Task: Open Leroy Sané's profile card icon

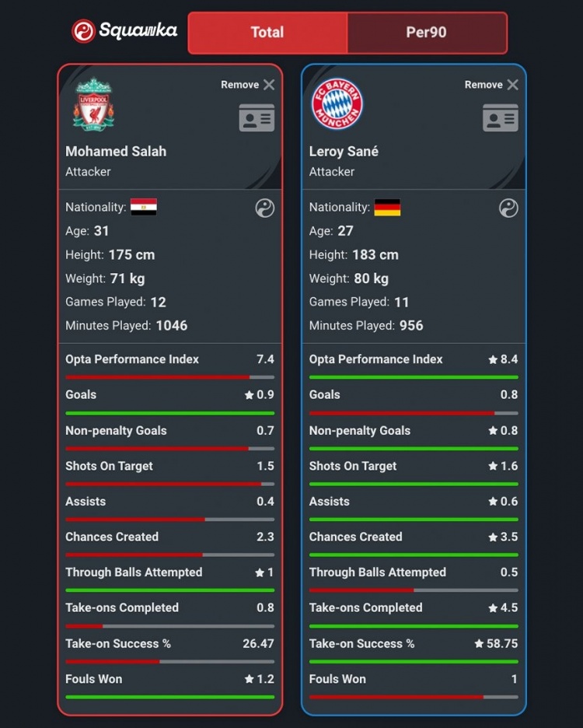Action: coord(501,118)
